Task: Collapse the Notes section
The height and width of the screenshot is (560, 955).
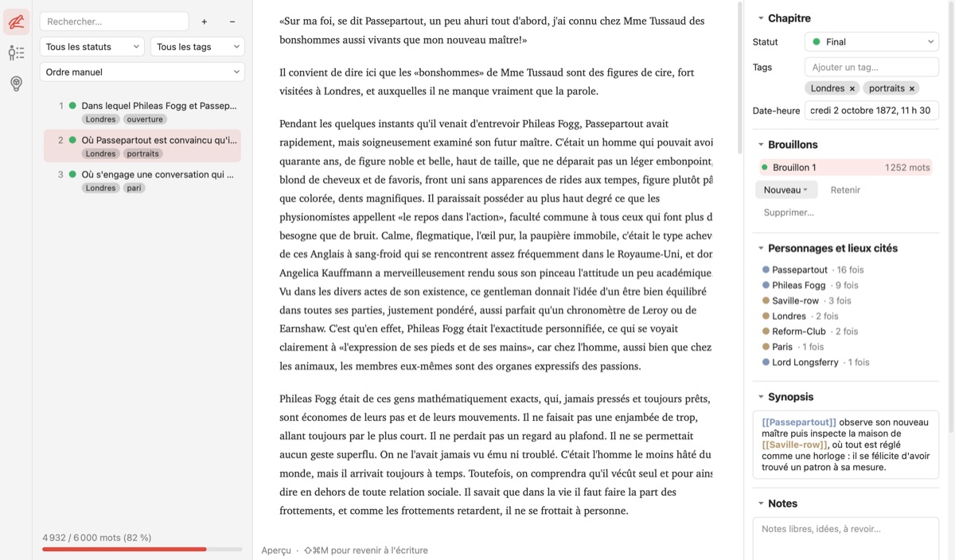Action: pyautogui.click(x=761, y=504)
